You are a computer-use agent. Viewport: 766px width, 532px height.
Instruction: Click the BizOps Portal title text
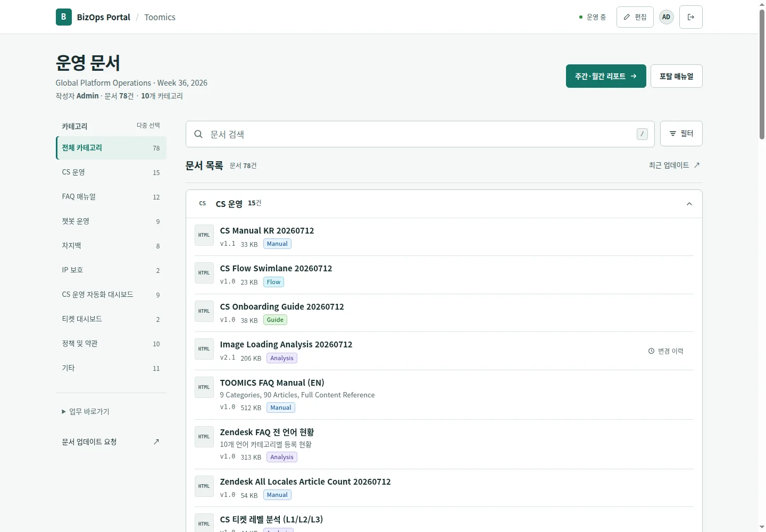click(x=103, y=17)
